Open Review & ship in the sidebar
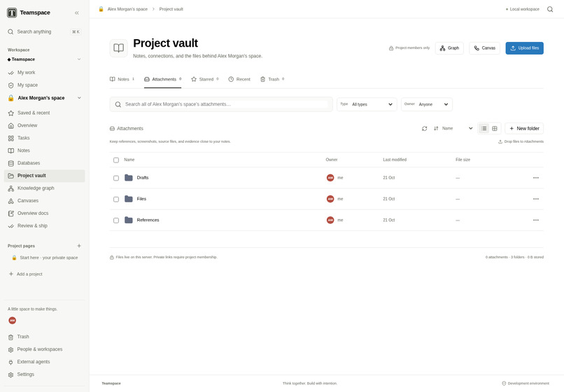564x392 pixels. click(x=45, y=225)
